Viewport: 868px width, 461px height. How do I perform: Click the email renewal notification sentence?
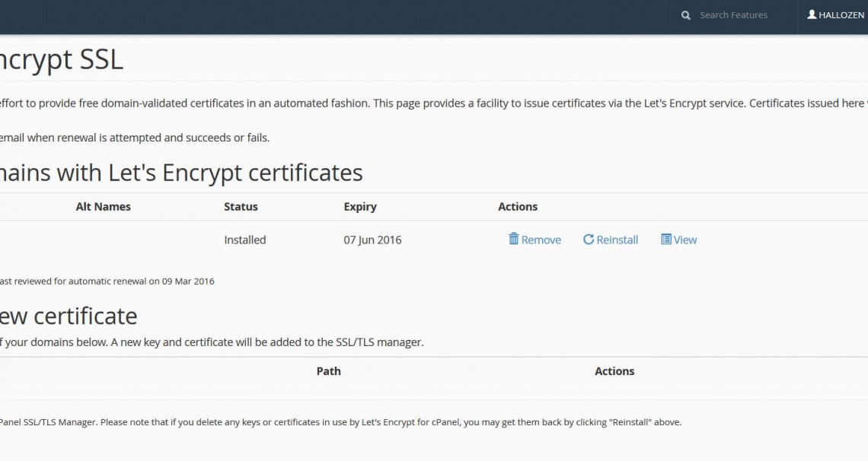[135, 138]
